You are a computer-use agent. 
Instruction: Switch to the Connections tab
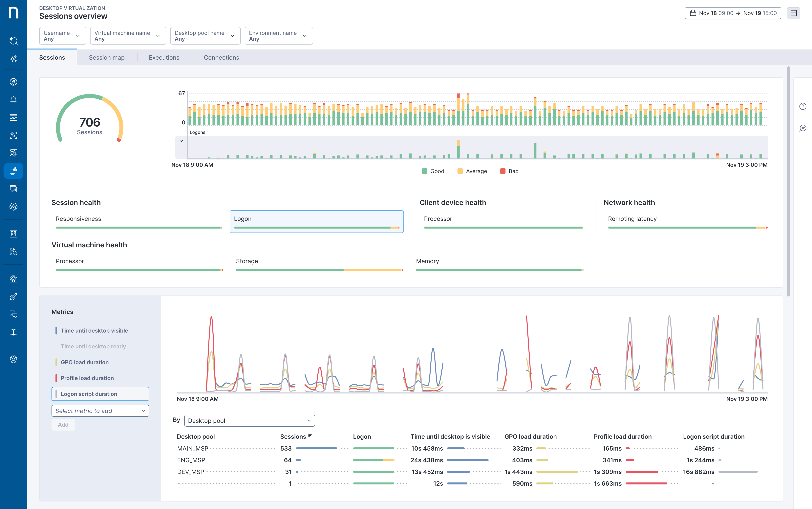pos(221,58)
